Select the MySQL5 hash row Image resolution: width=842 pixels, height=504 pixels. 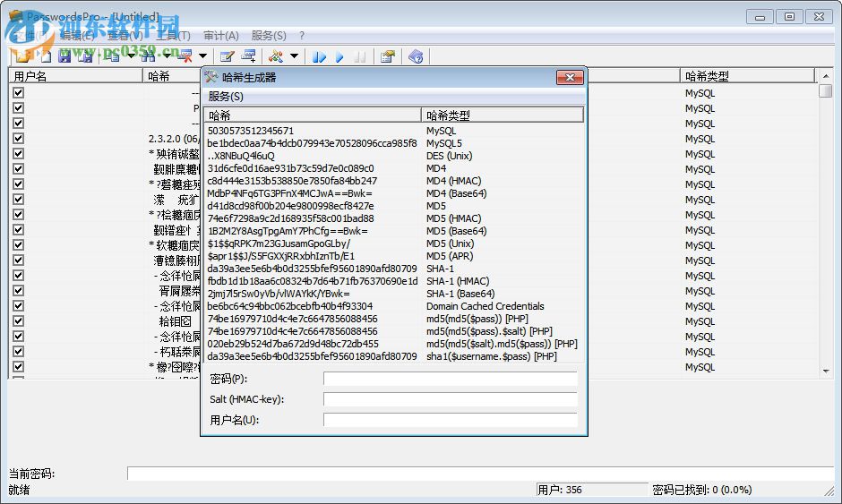393,143
